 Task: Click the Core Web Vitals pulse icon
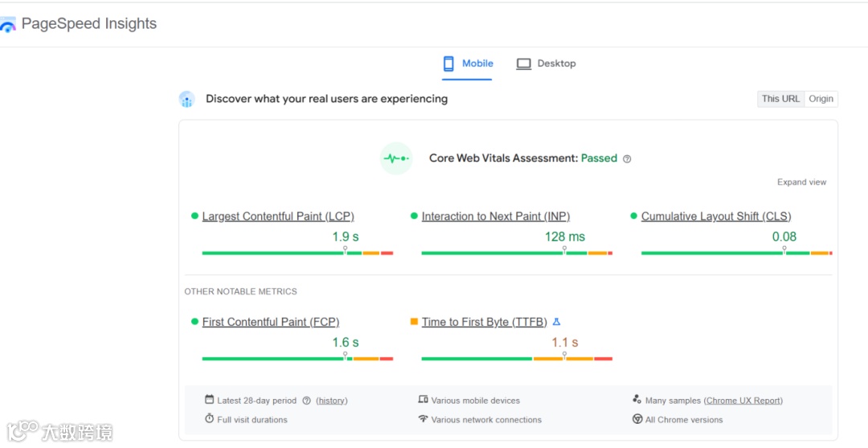coord(395,158)
